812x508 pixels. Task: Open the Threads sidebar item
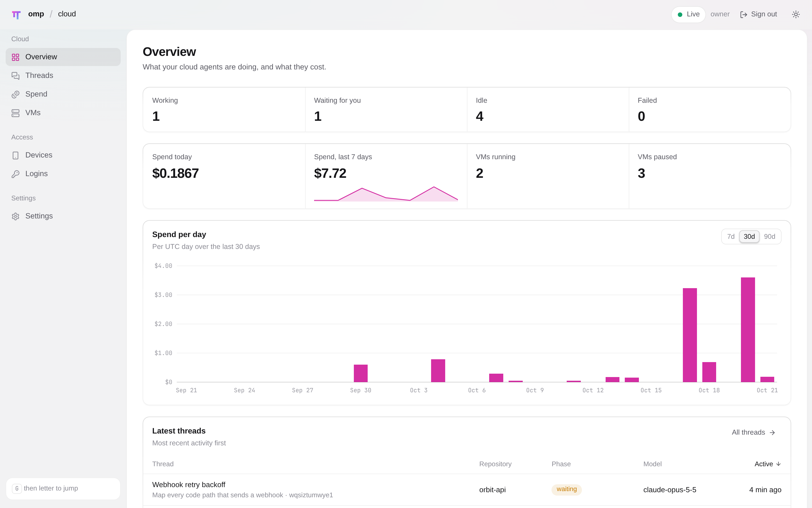click(x=63, y=76)
